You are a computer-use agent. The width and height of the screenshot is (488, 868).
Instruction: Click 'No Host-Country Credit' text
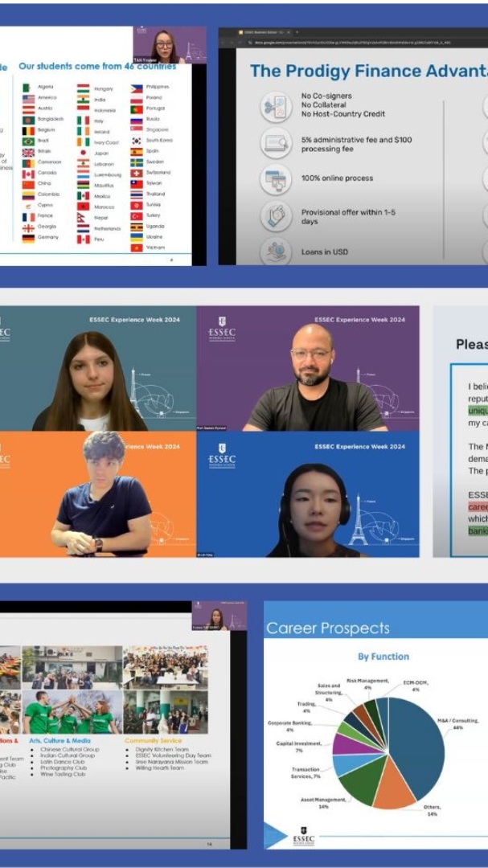click(342, 114)
